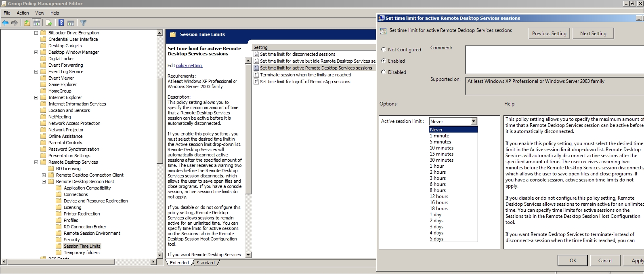The width and height of the screenshot is (644, 274).
Task: Click the Back arrow in the toolbar
Action: click(5, 23)
